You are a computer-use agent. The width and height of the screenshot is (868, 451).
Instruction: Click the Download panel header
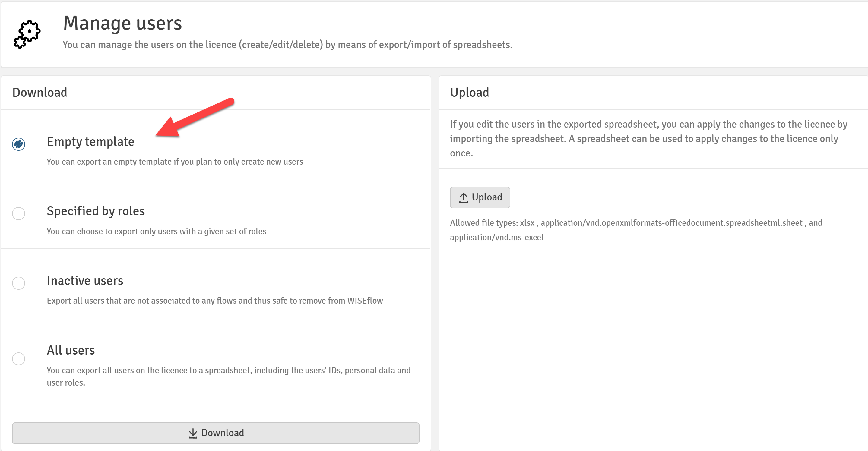[40, 93]
